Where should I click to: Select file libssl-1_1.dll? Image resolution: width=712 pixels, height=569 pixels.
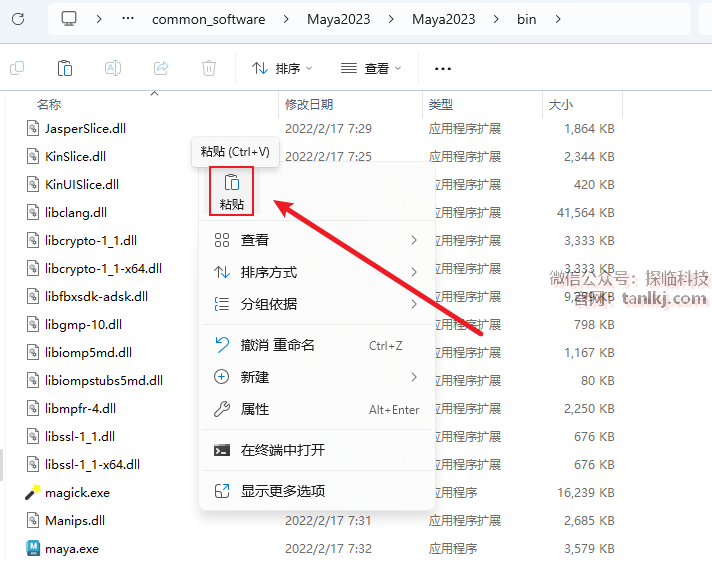tap(80, 437)
